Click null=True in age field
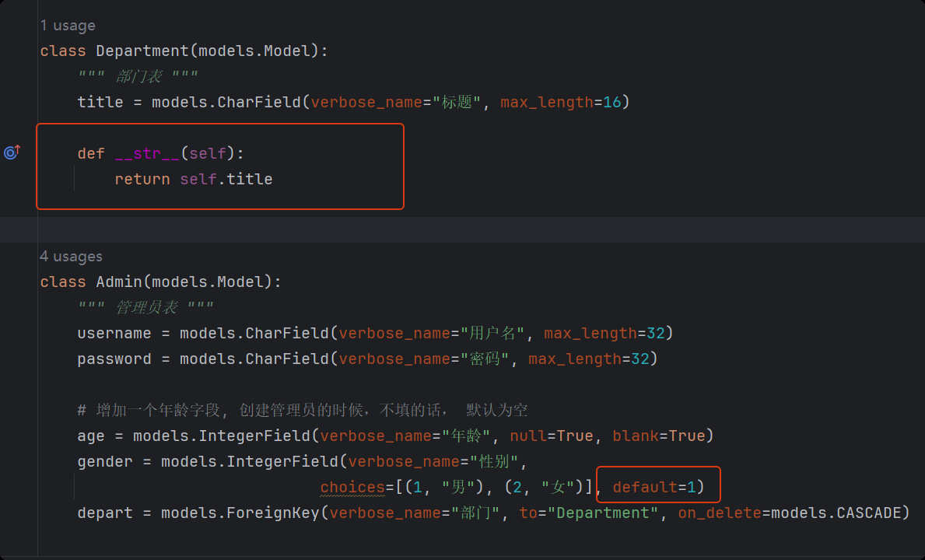Image resolution: width=925 pixels, height=560 pixels. [x=551, y=436]
